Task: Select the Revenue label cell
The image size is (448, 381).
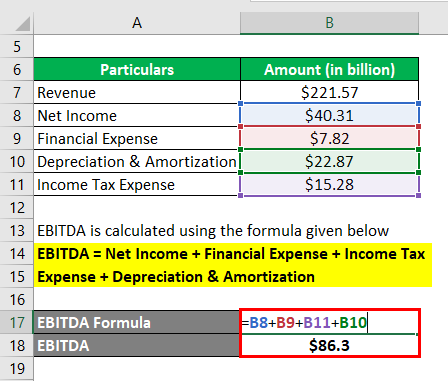Action: (137, 92)
